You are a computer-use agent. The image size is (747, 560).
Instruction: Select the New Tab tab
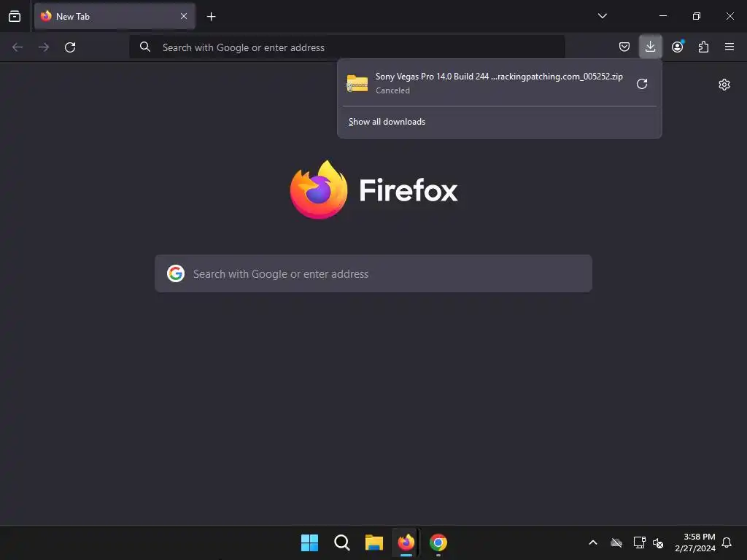115,16
